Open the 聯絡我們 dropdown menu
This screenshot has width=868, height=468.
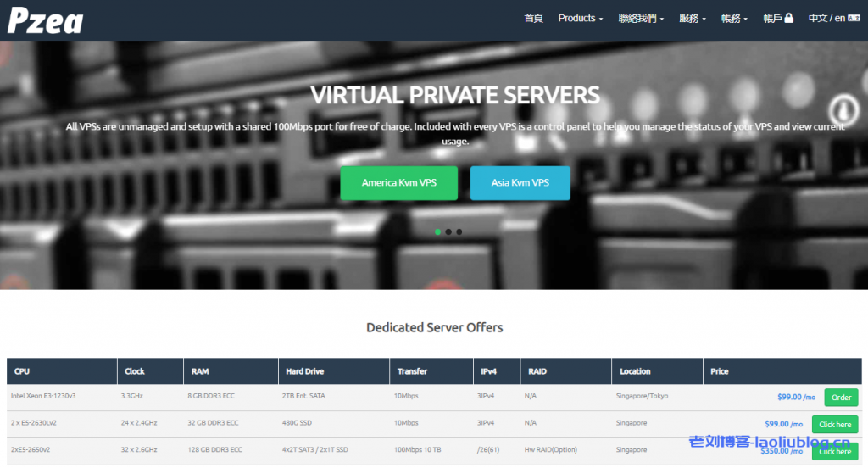pos(641,18)
